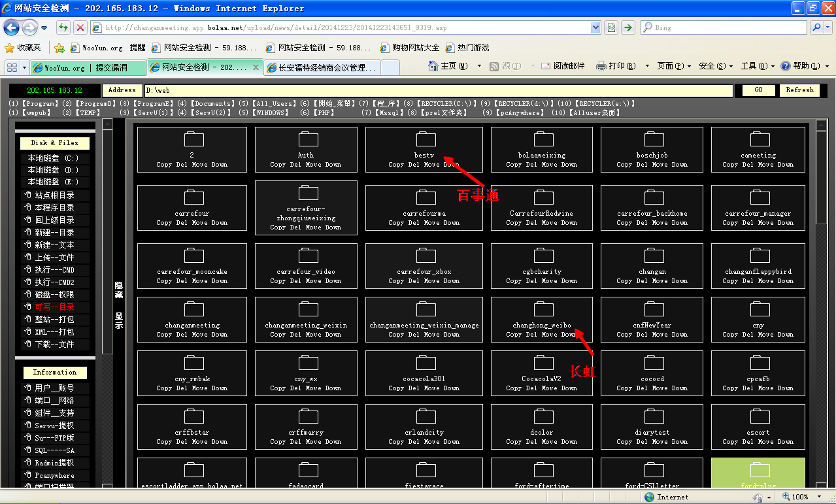Click the IE Back navigation button
This screenshot has height=504, width=836.
tap(11, 27)
